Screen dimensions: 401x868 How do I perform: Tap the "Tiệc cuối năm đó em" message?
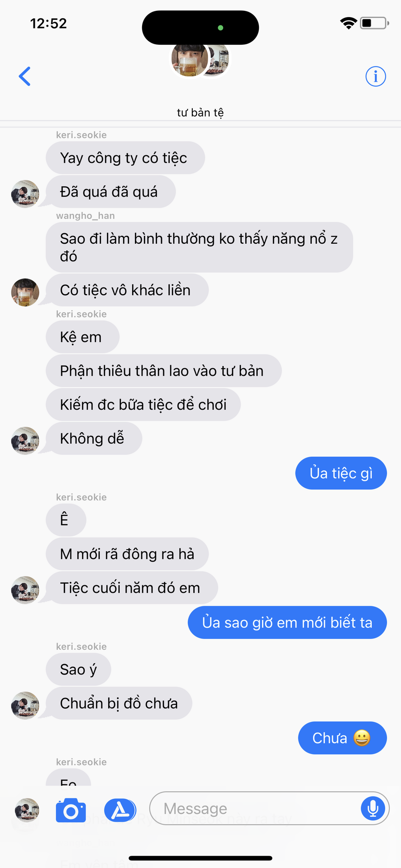click(132, 588)
